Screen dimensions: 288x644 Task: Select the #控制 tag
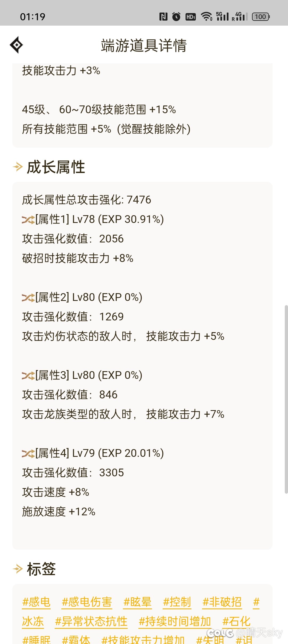tap(177, 602)
